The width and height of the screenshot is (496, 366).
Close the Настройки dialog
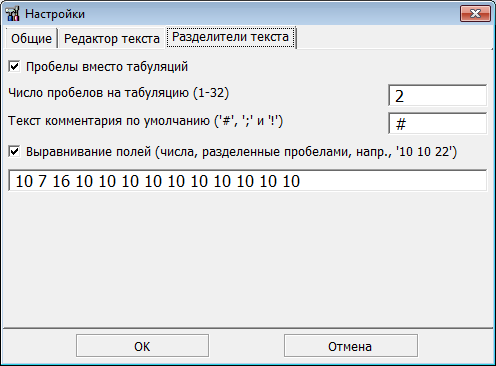[x=475, y=14]
